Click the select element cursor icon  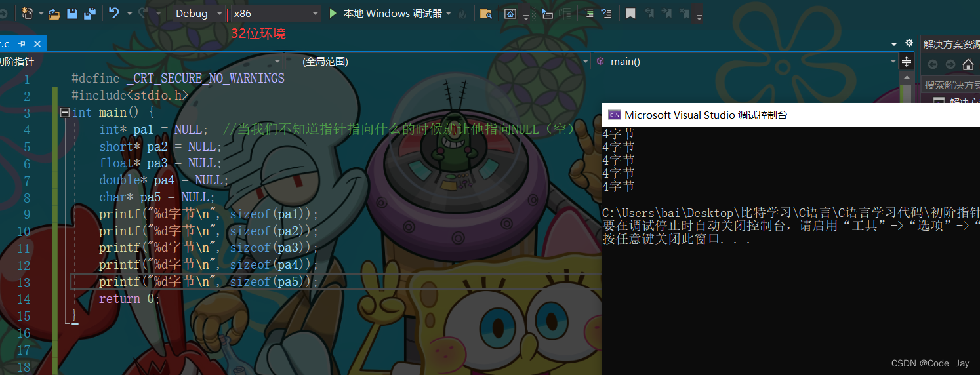tap(547, 14)
